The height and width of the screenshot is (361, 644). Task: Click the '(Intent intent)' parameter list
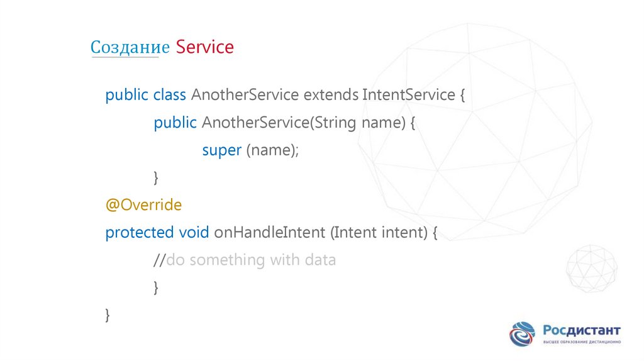[379, 232]
